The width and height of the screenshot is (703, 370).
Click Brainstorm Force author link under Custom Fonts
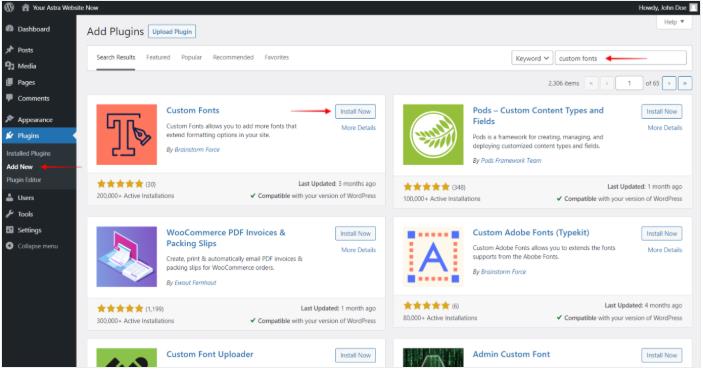tap(197, 150)
